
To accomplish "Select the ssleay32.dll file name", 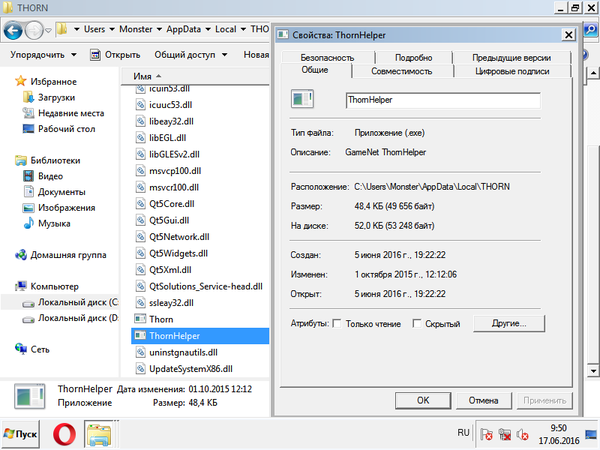I will click(171, 303).
